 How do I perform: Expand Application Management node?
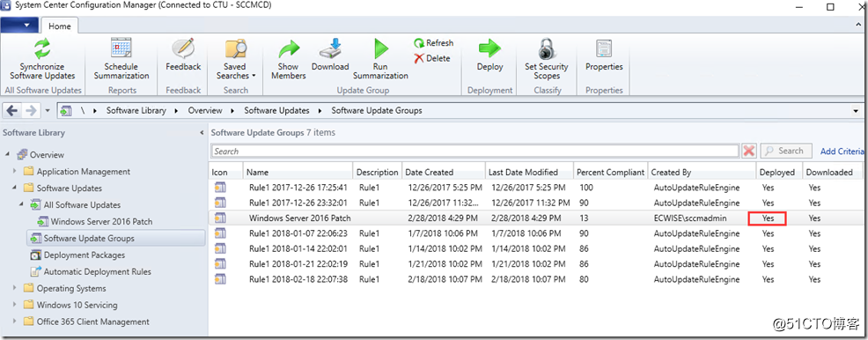[x=15, y=172]
